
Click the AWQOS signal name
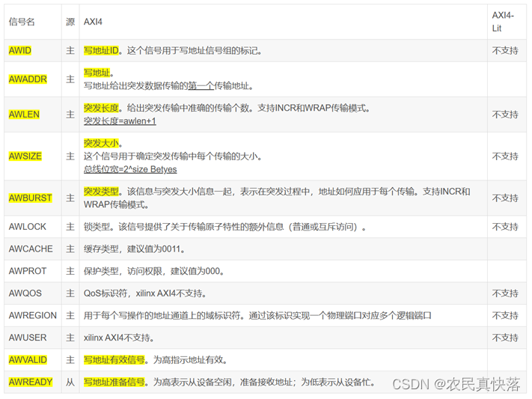point(25,293)
